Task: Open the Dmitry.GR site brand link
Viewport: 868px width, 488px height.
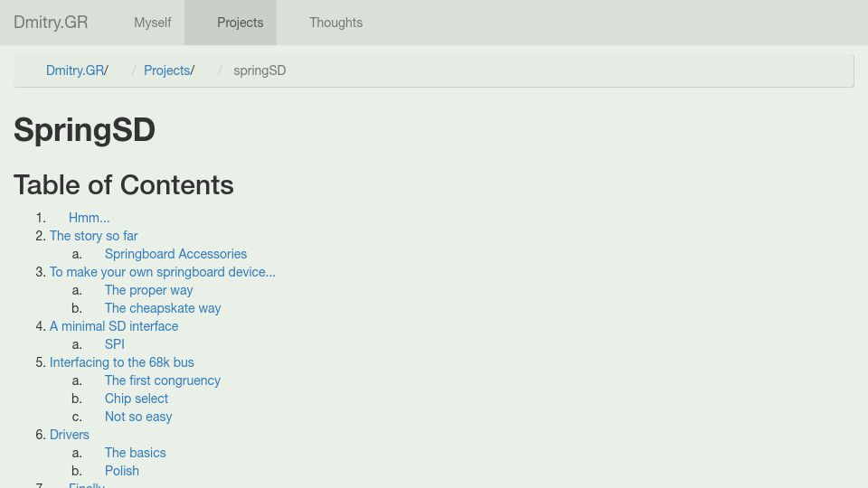Action: point(51,22)
